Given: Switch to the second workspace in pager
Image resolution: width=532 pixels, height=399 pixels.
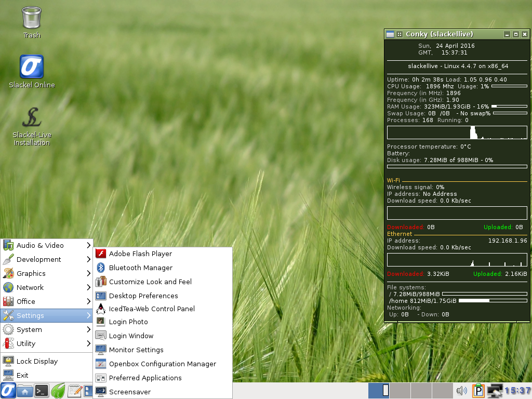Looking at the screenshot, I should pyautogui.click(x=400, y=391).
